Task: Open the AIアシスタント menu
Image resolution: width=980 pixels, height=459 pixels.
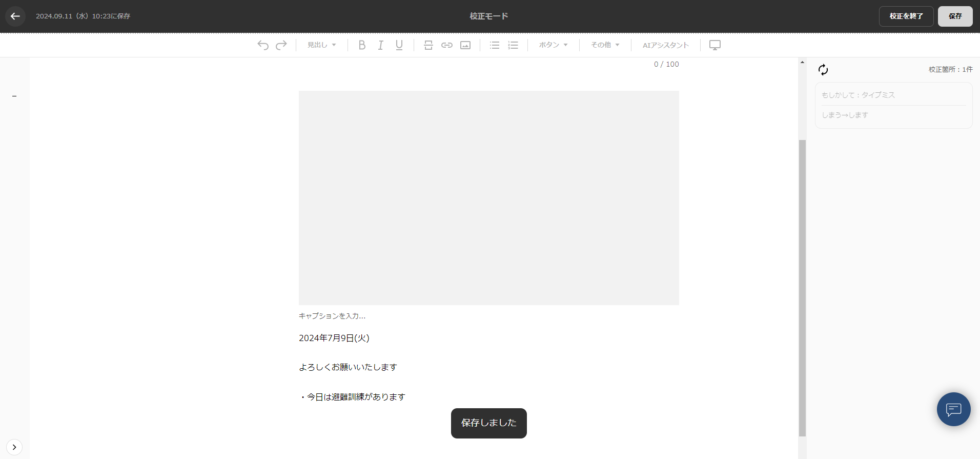Action: coord(665,45)
